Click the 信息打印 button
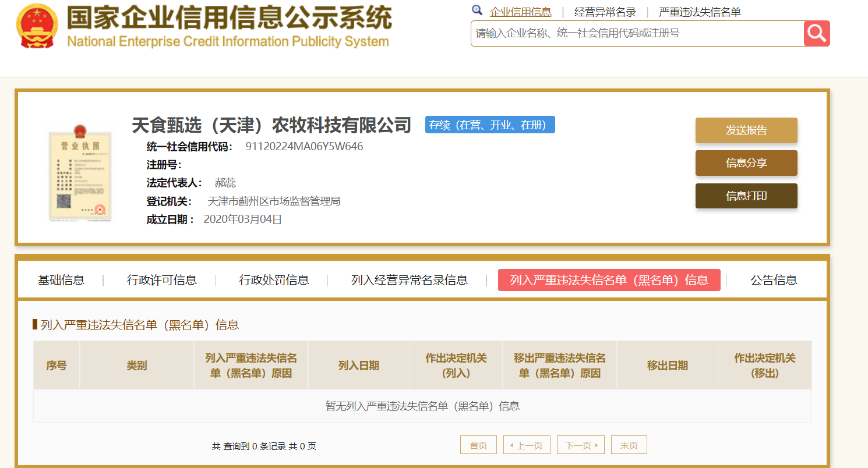 pos(746,196)
